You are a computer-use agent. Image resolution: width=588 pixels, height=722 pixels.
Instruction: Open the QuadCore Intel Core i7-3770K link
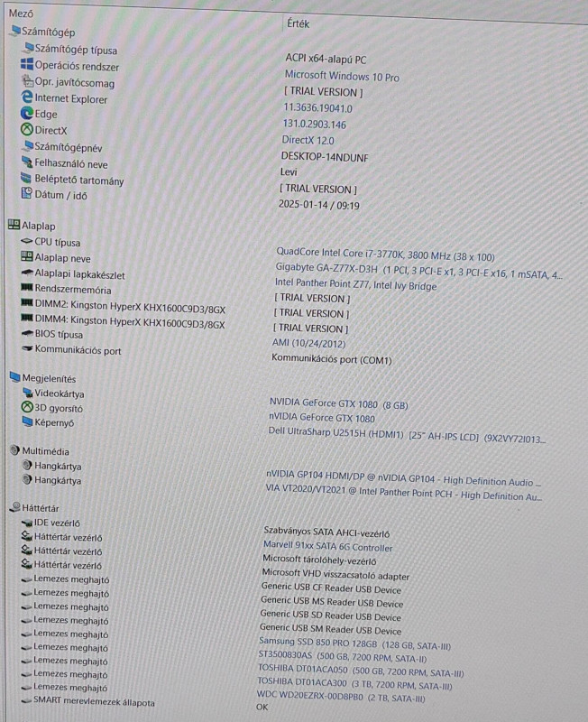pyautogui.click(x=386, y=254)
